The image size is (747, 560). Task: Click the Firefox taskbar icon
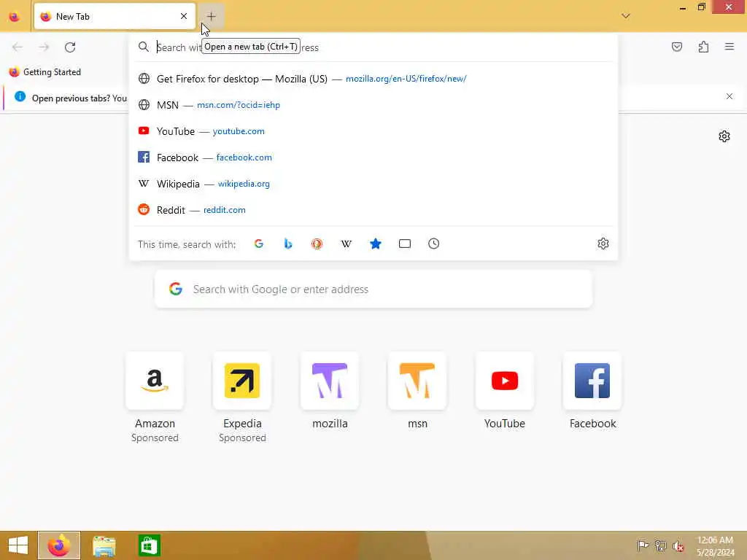59,545
